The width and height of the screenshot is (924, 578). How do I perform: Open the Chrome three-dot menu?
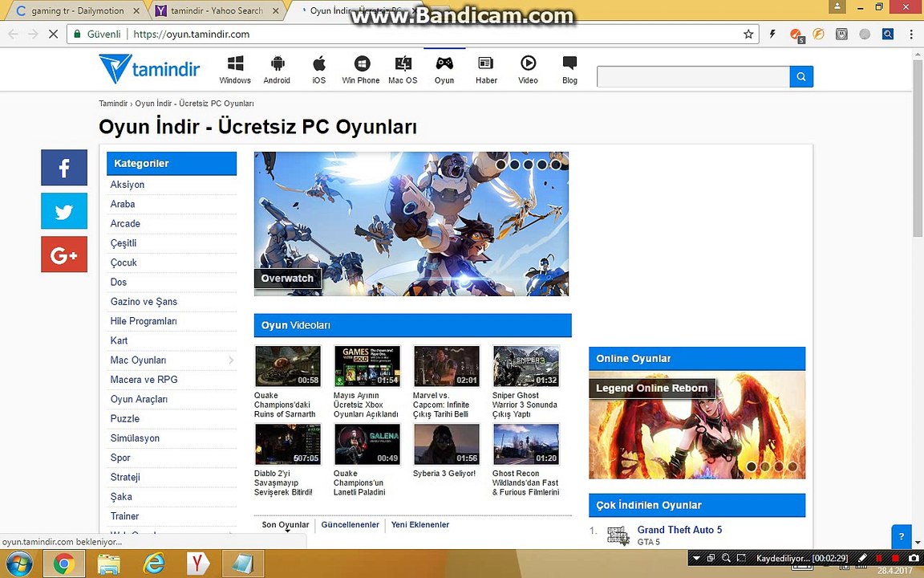(x=911, y=35)
